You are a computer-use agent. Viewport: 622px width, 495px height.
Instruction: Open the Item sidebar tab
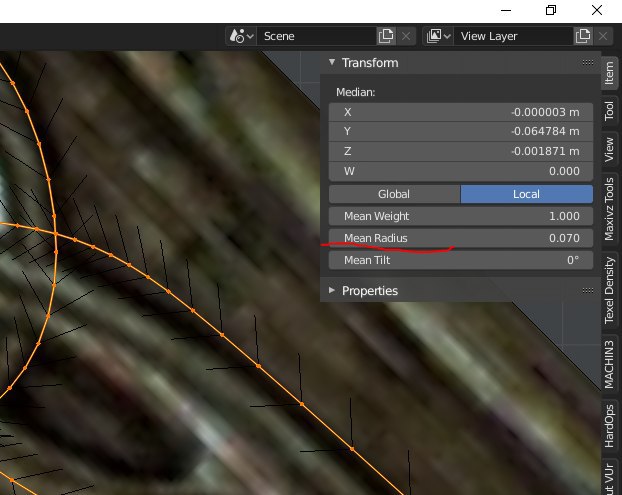click(610, 73)
